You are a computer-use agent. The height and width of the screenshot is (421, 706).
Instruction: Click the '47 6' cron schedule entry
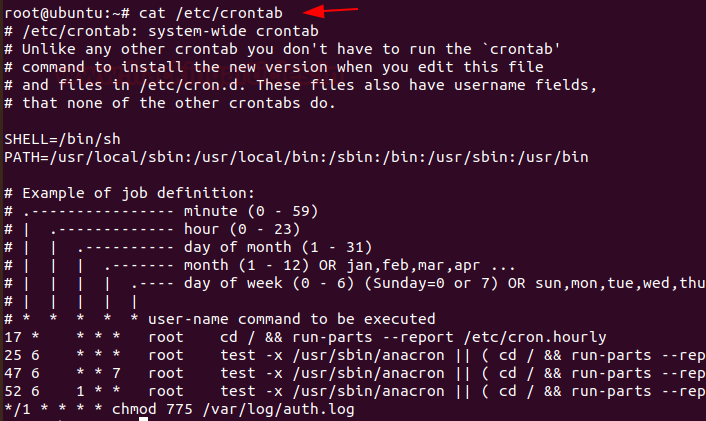(x=22, y=373)
